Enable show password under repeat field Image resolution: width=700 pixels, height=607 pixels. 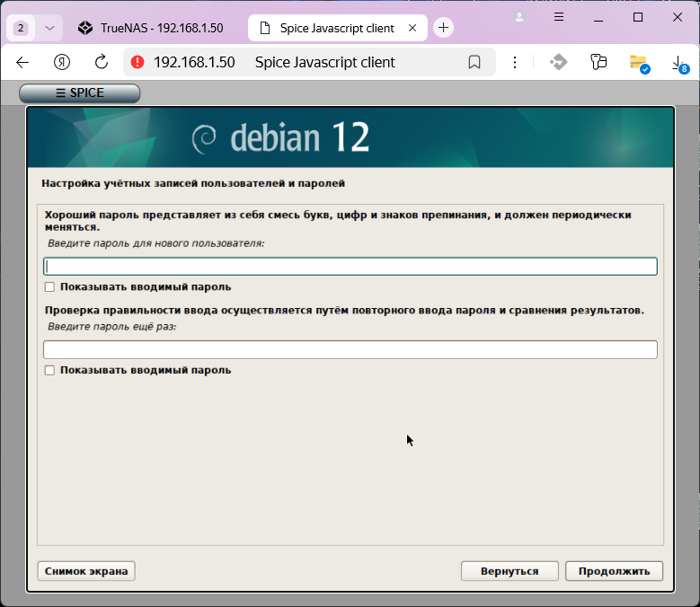49,370
